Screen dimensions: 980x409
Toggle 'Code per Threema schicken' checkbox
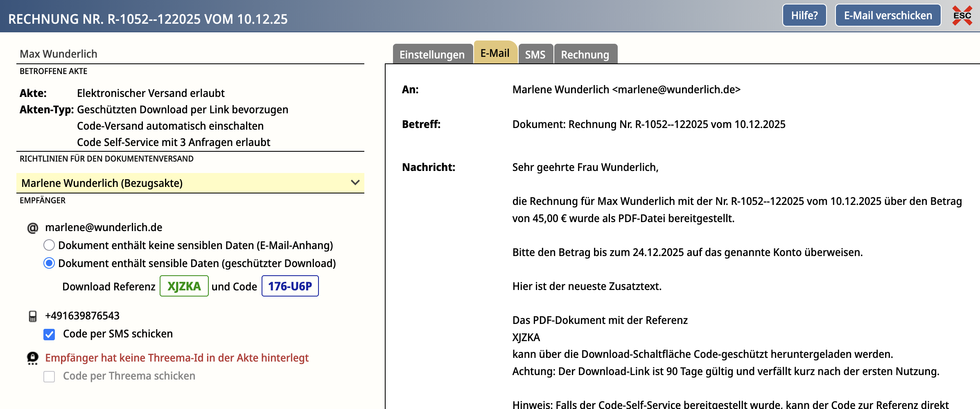49,376
